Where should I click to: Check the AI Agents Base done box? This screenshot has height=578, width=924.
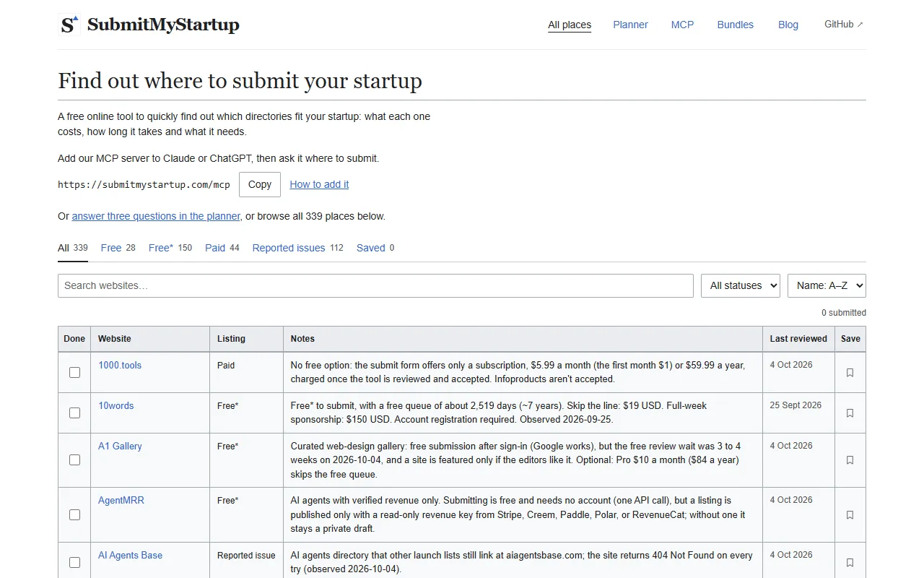[74, 562]
